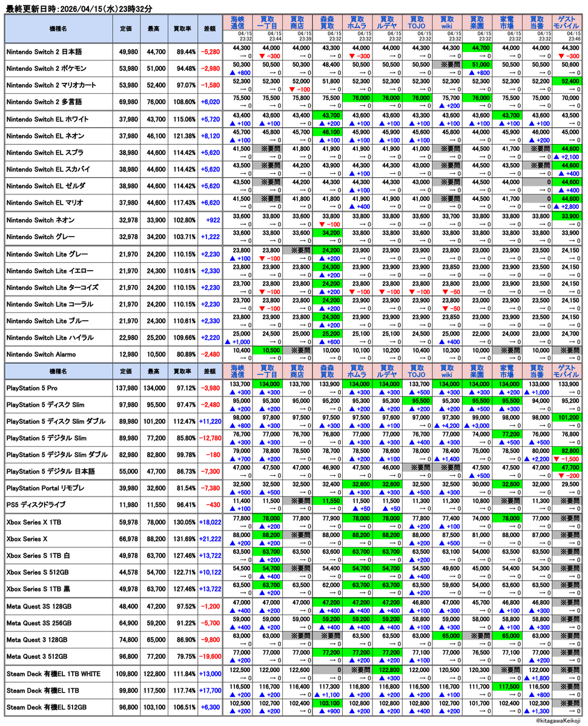
Task: Click the 04/15 23:44 timestamp under 買取一丁目
Action: [274, 36]
